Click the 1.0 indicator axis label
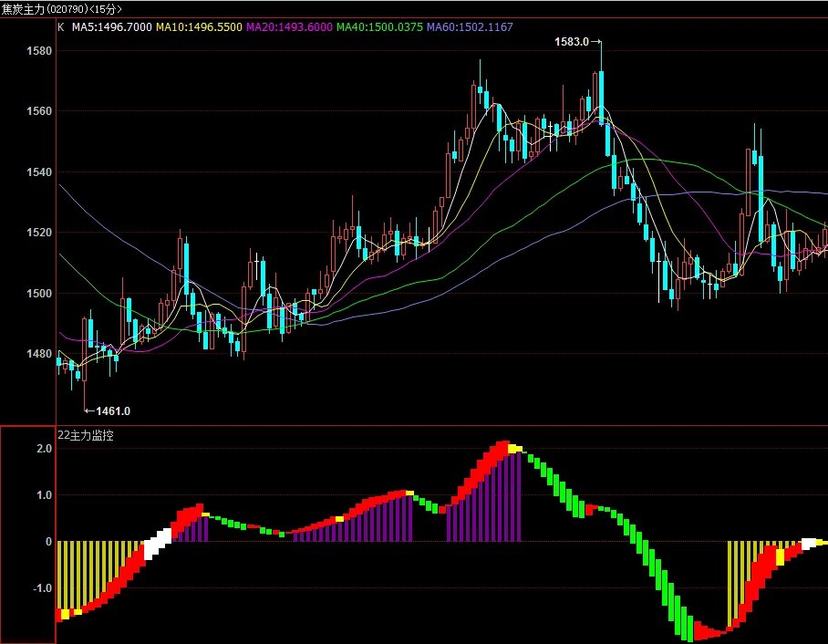This screenshot has height=644, width=828. tap(45, 495)
